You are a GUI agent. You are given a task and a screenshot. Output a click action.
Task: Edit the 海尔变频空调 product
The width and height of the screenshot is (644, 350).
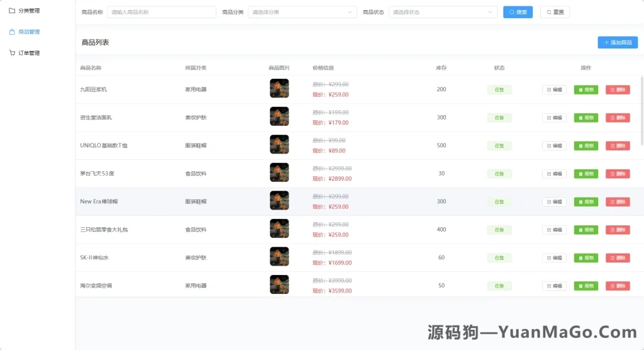[554, 286]
